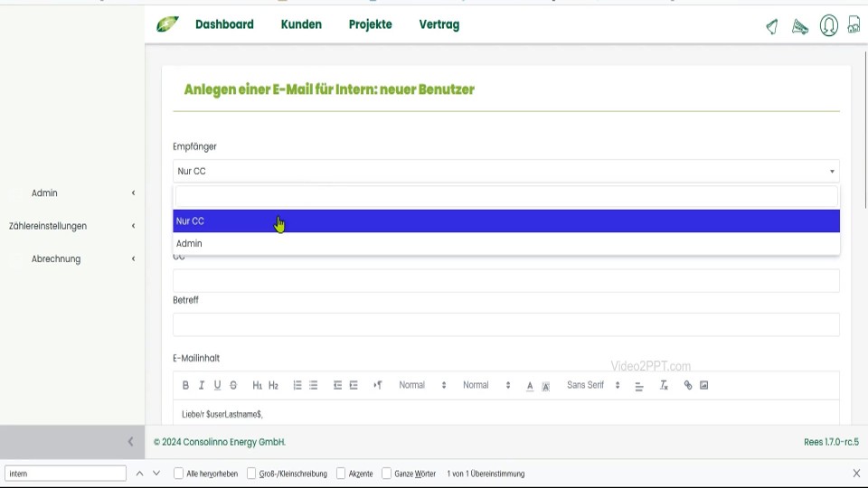This screenshot has width=868, height=488.
Task: Insert a bulleted list
Action: 314,385
